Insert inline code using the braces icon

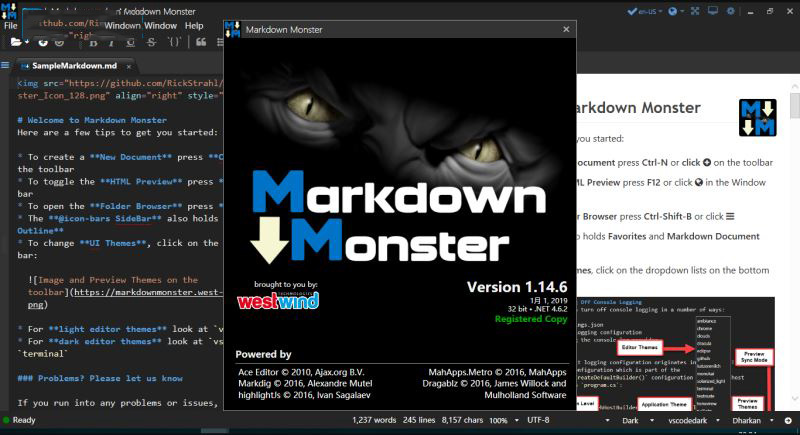pos(174,42)
